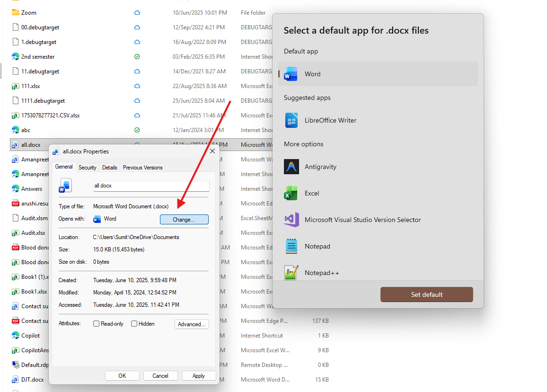Click the 1753078277321.CSV.xlsx file name
The width and height of the screenshot is (547, 392).
(x=51, y=115)
